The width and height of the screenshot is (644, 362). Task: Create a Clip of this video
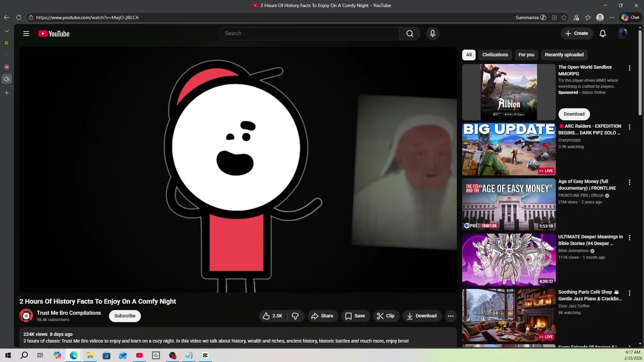pyautogui.click(x=385, y=316)
